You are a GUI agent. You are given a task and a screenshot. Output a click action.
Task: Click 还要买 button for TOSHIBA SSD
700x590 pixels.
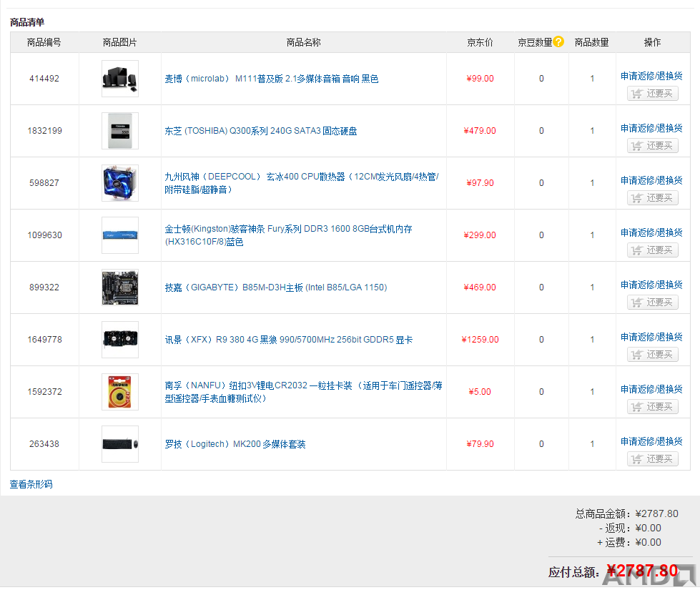click(x=653, y=146)
